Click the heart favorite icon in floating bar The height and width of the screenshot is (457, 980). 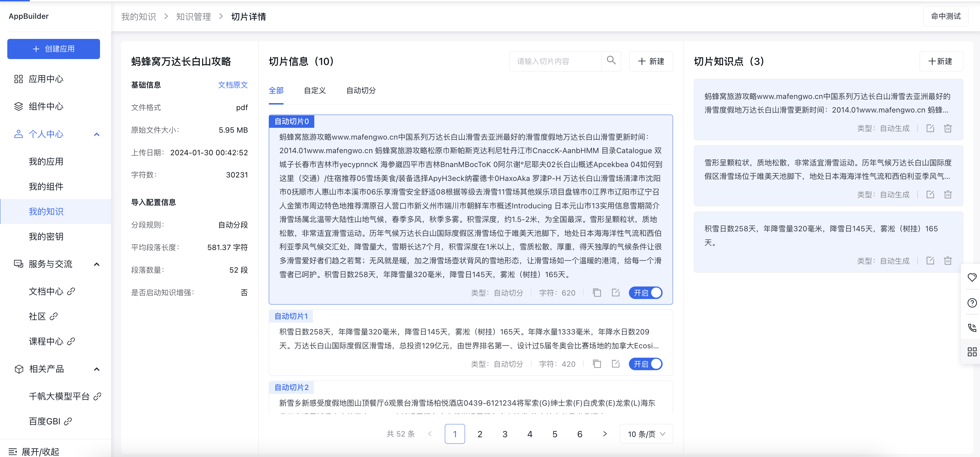[x=972, y=277]
